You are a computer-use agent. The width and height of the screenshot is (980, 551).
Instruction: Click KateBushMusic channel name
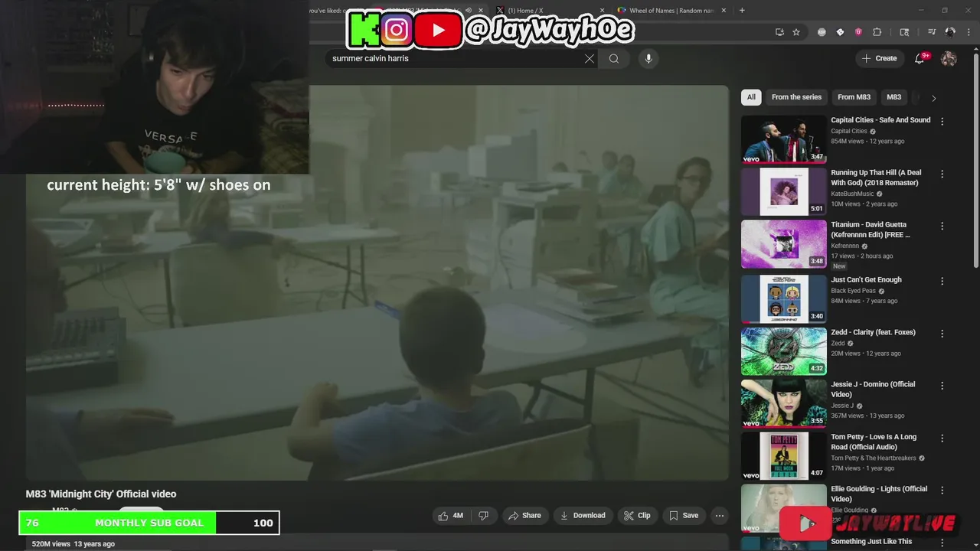tap(852, 194)
